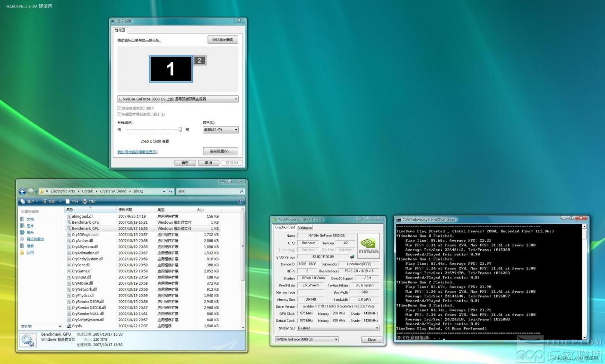This screenshot has width=605, height=364.
Task: Click the Explorer forward arrow button
Action: coord(31,191)
